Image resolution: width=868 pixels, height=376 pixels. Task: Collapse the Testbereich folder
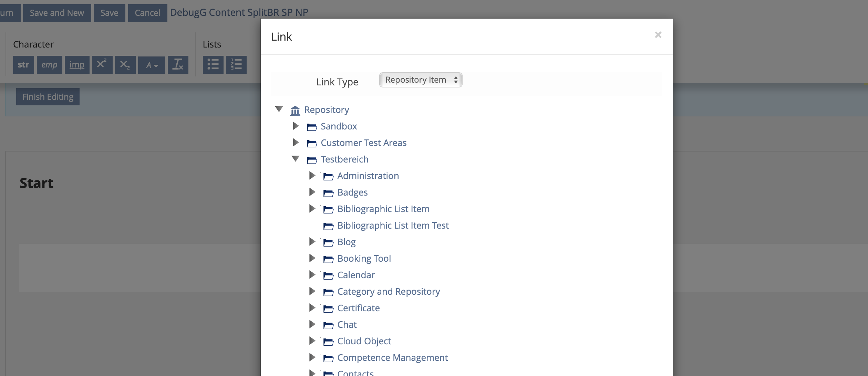[x=296, y=159]
